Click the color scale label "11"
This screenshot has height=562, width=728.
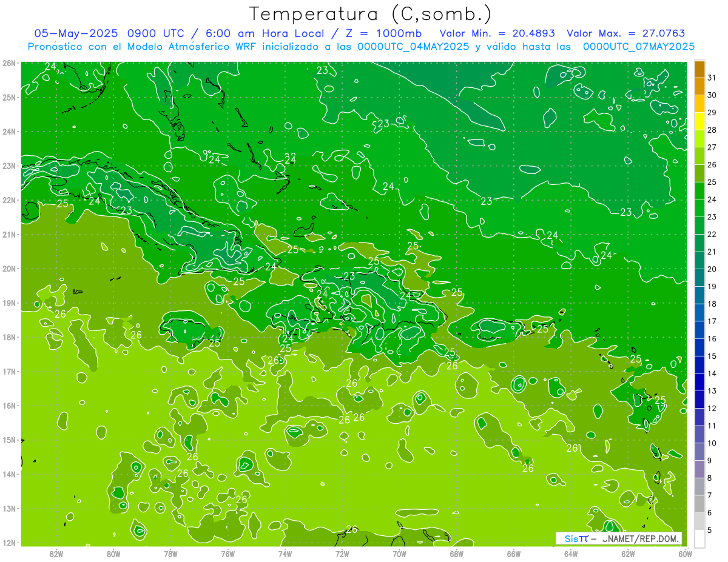point(712,426)
